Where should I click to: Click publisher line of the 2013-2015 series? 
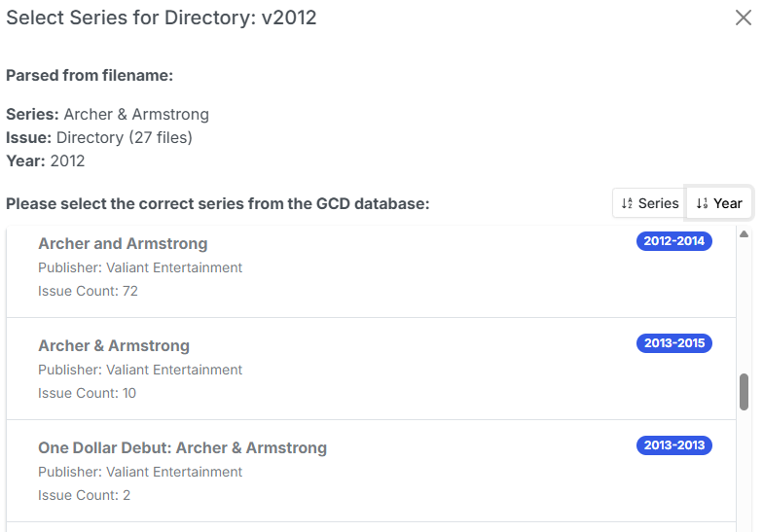pos(140,370)
